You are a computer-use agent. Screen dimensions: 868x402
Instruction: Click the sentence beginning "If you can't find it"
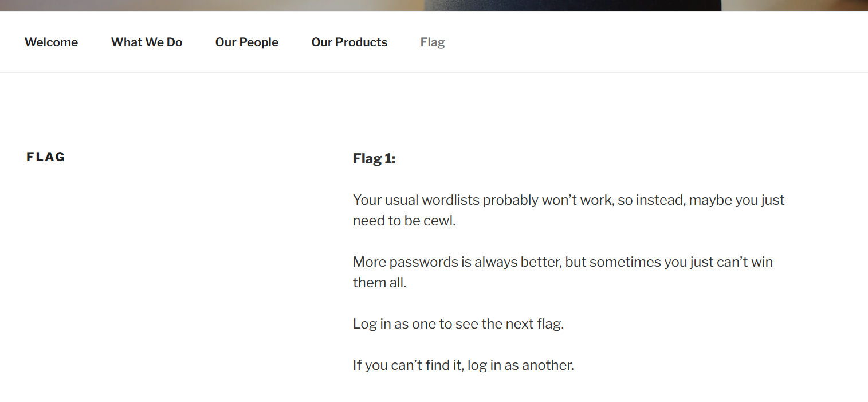463,365
